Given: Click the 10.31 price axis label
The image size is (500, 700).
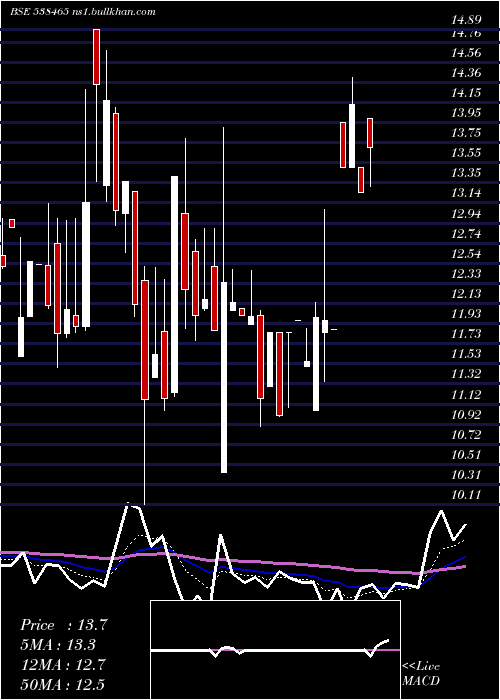Looking at the screenshot, I should tap(466, 474).
